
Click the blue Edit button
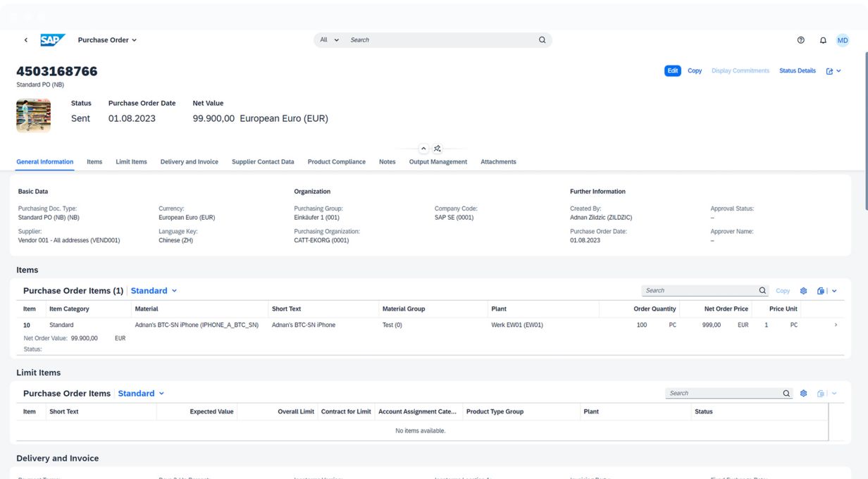click(x=672, y=71)
